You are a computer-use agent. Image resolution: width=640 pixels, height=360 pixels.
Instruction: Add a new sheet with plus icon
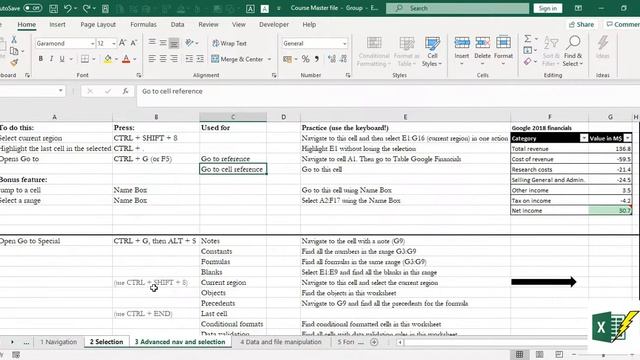coord(374,342)
